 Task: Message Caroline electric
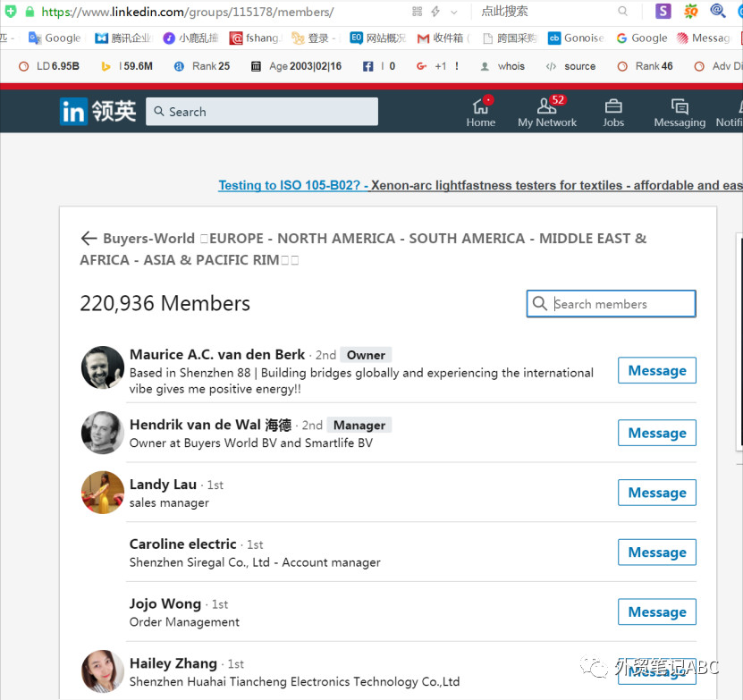657,552
